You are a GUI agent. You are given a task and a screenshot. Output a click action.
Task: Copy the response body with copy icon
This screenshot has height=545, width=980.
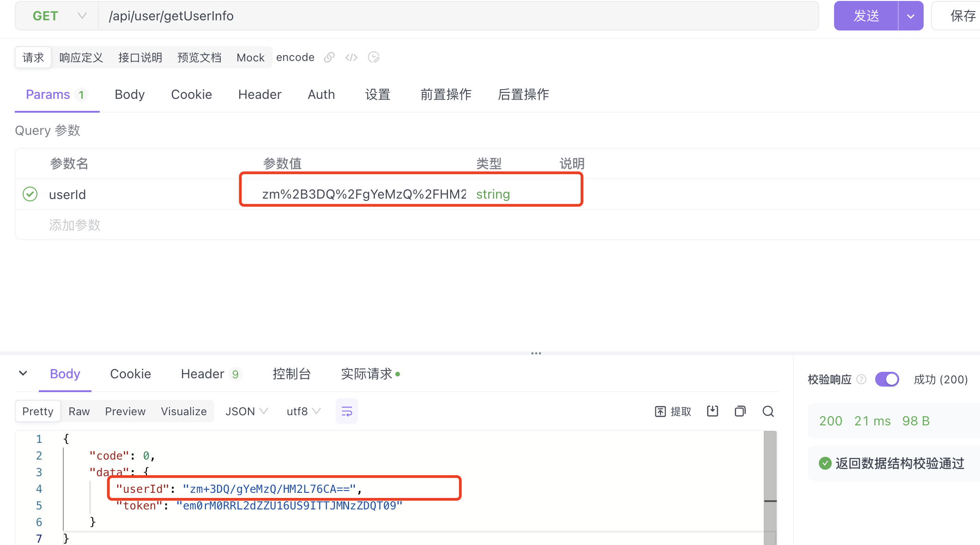(740, 411)
